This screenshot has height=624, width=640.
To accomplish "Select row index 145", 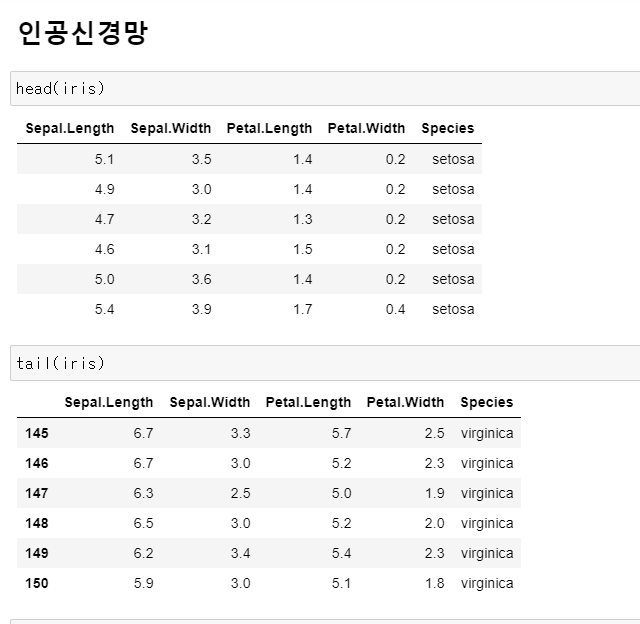I will (x=37, y=433).
